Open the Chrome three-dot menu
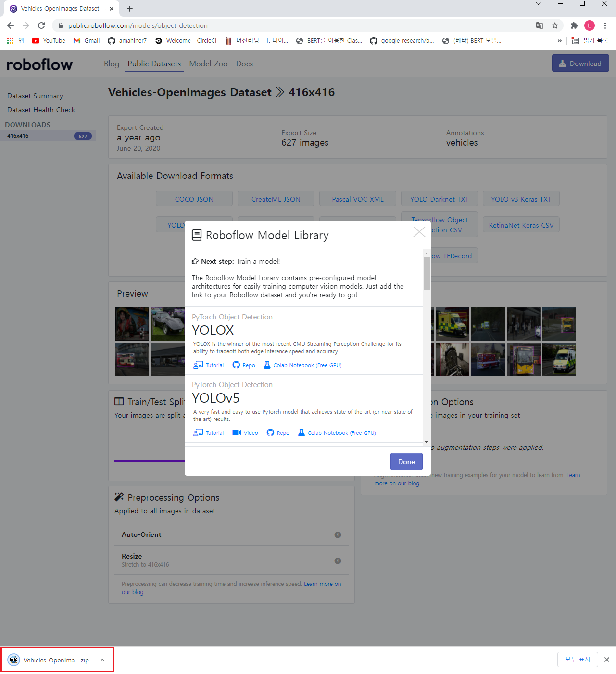Image resolution: width=616 pixels, height=674 pixels. (605, 25)
